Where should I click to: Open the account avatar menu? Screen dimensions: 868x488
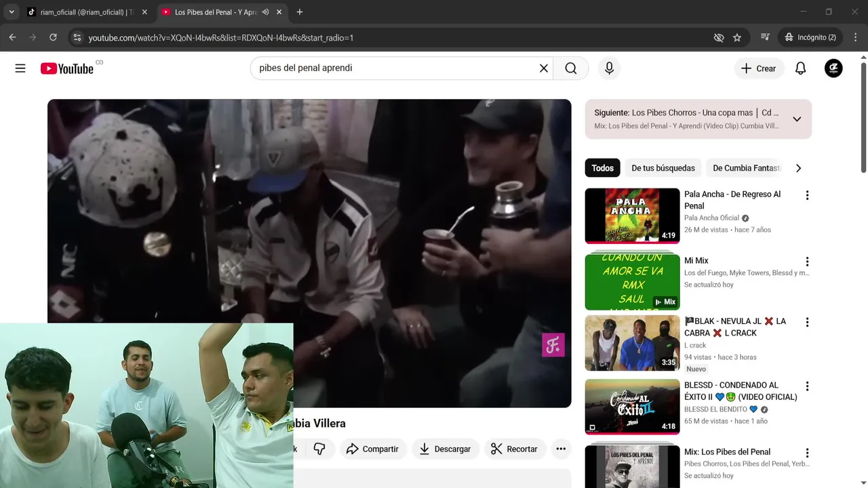pyautogui.click(x=833, y=68)
